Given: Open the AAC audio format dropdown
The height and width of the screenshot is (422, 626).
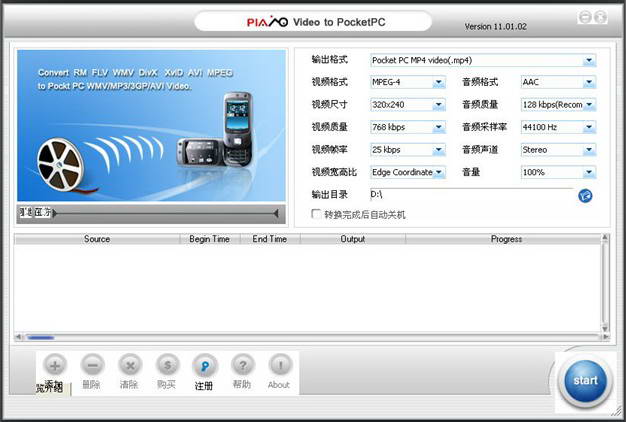Looking at the screenshot, I should (x=589, y=82).
